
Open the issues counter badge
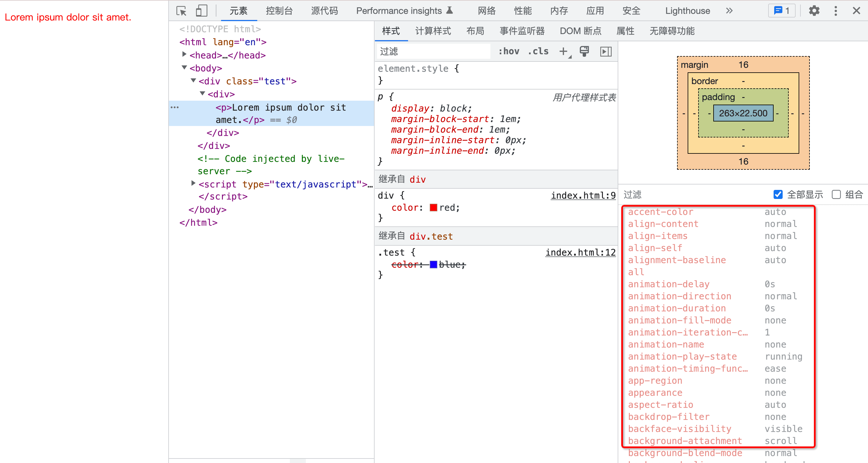pyautogui.click(x=781, y=11)
